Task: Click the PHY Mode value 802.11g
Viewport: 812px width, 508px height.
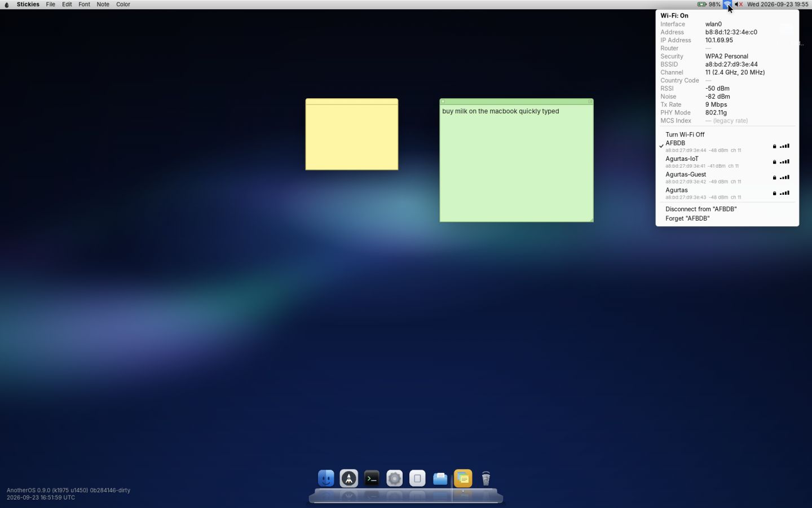Action: [716, 113]
